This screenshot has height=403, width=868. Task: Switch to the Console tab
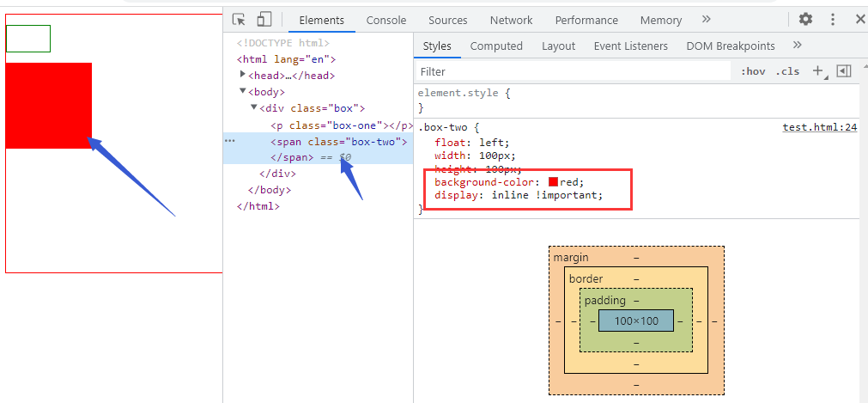pos(386,21)
